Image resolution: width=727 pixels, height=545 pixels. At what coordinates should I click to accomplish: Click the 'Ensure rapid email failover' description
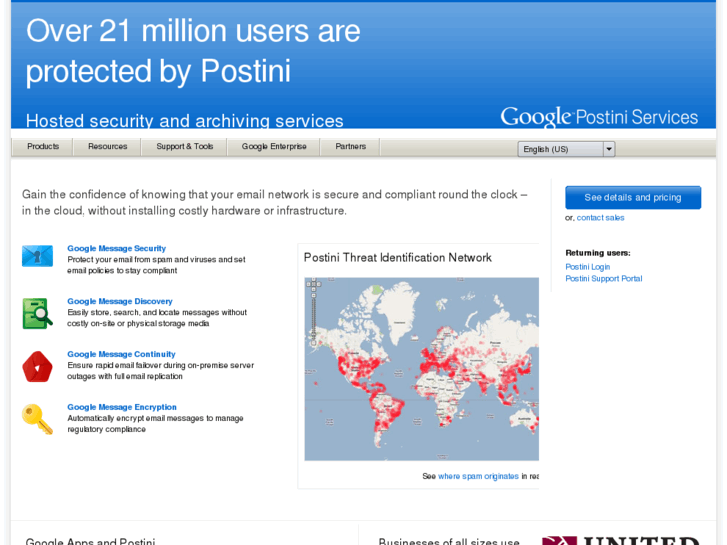click(160, 371)
